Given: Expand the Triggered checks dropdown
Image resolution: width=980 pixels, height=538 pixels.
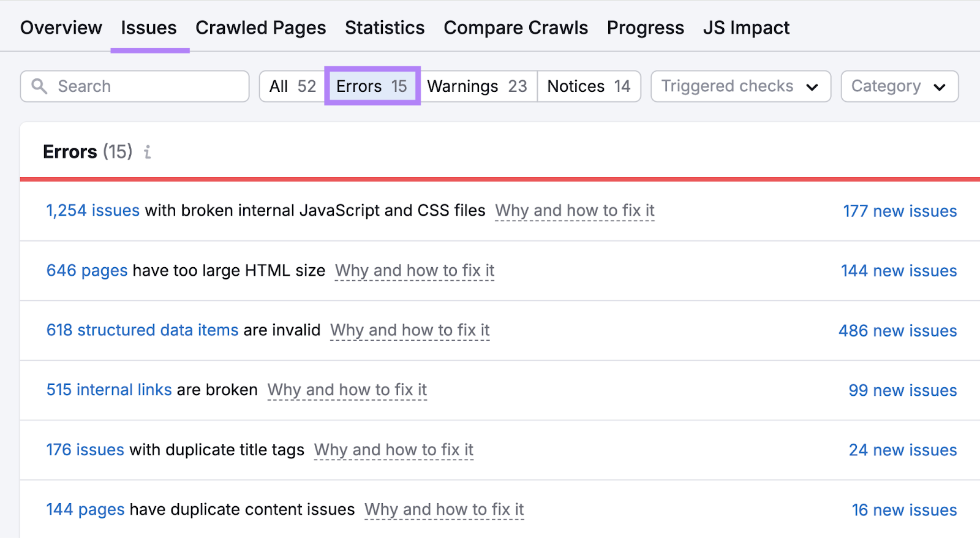Looking at the screenshot, I should tap(740, 86).
